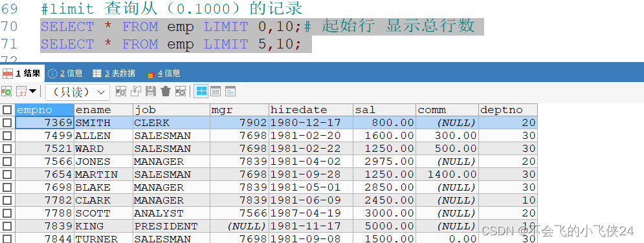Switch to grid view mode icon
This screenshot has height=243, width=644.
tap(201, 91)
